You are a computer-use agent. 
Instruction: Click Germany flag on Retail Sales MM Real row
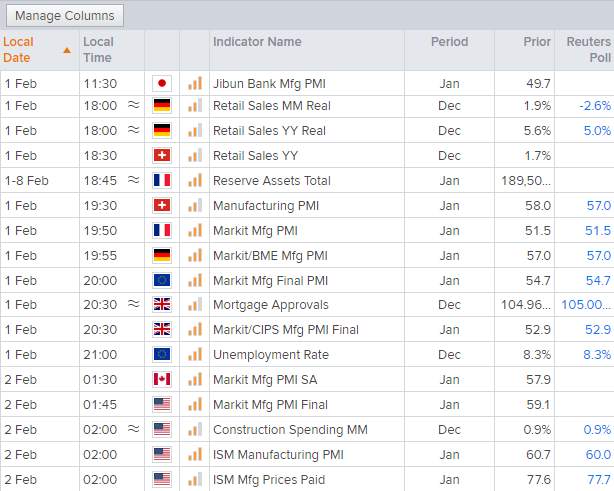tap(162, 106)
